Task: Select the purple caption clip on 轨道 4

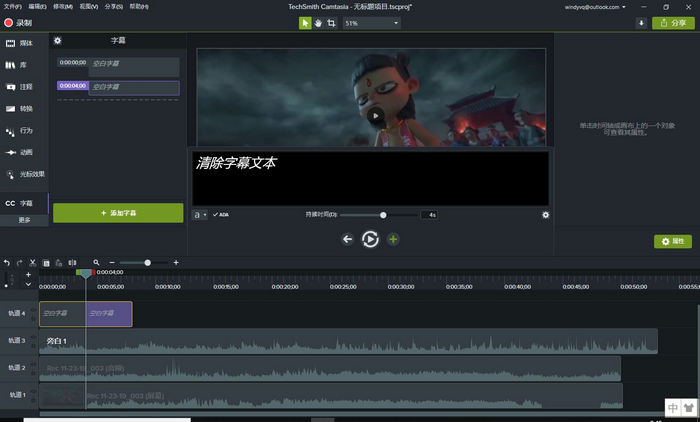Action: pyautogui.click(x=109, y=314)
